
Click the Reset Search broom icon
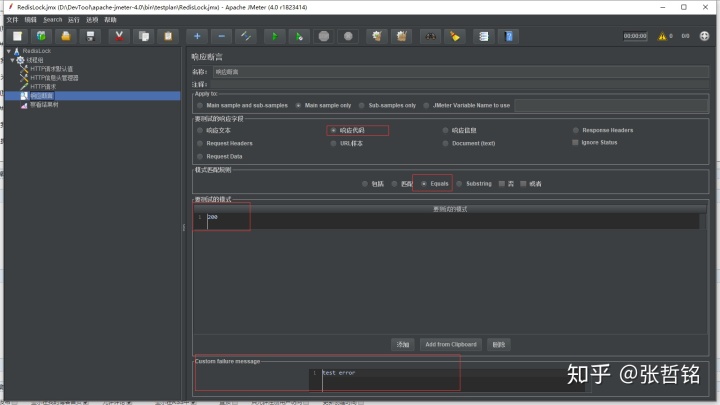(x=455, y=36)
